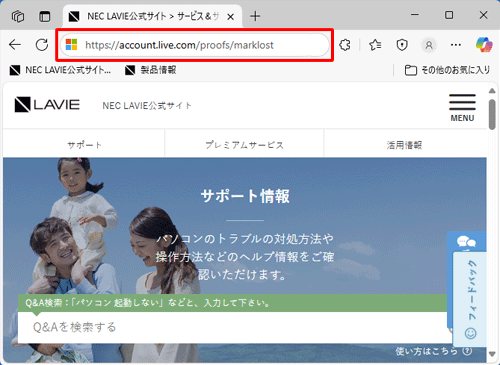Open the フィードバック side tab
The height and width of the screenshot is (365, 500).
(469, 299)
